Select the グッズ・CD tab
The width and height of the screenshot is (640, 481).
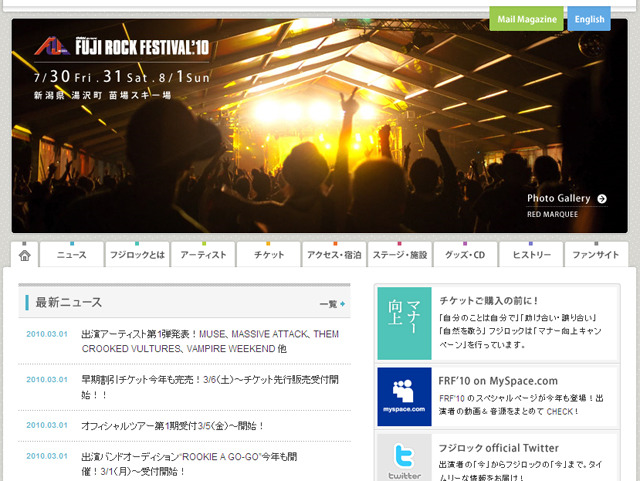click(465, 254)
